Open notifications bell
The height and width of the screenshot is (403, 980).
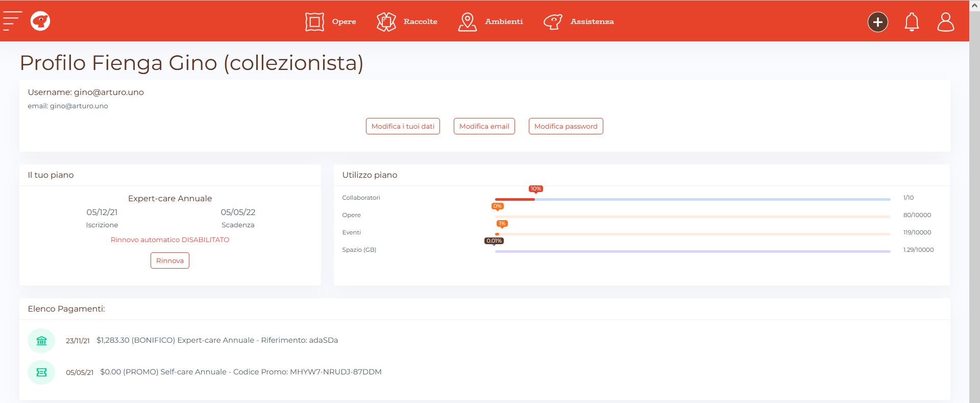[912, 22]
